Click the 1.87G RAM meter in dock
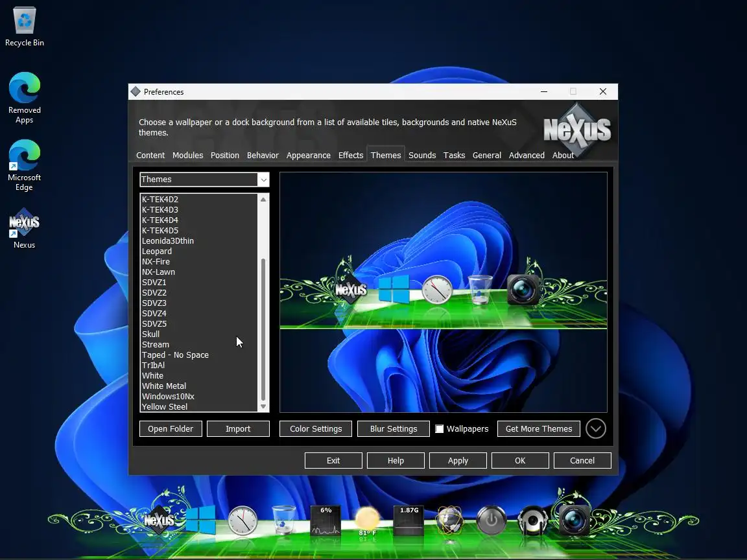This screenshot has height=560, width=747. pyautogui.click(x=409, y=520)
